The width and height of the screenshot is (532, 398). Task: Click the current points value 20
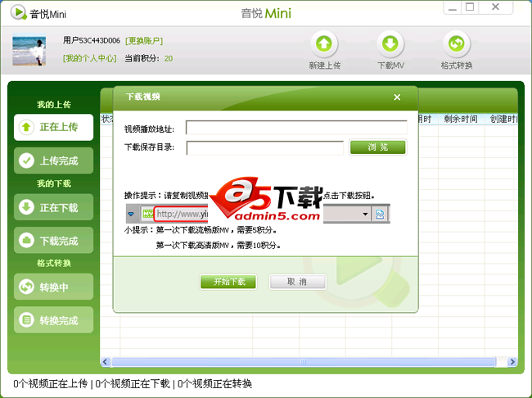click(x=169, y=59)
